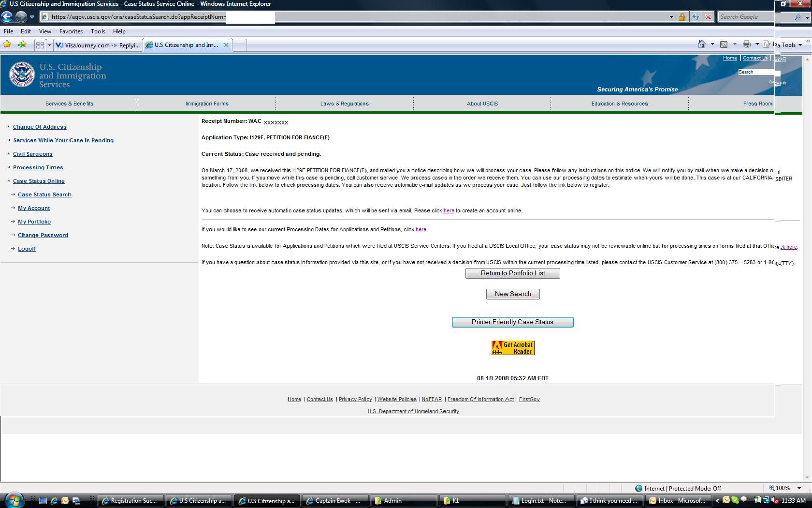Open My Portfolio sidebar link
The width and height of the screenshot is (812, 508).
click(x=34, y=222)
